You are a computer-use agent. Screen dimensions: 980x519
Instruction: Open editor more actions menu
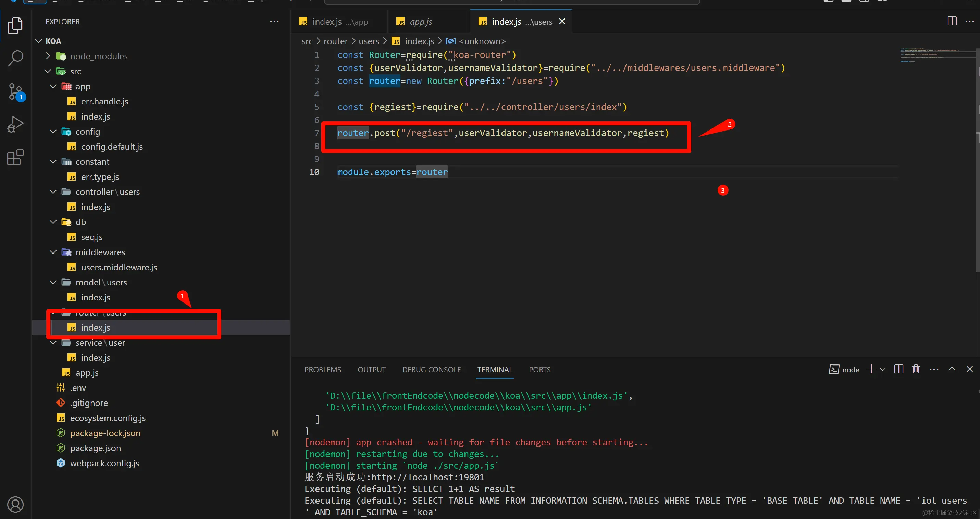click(x=970, y=21)
